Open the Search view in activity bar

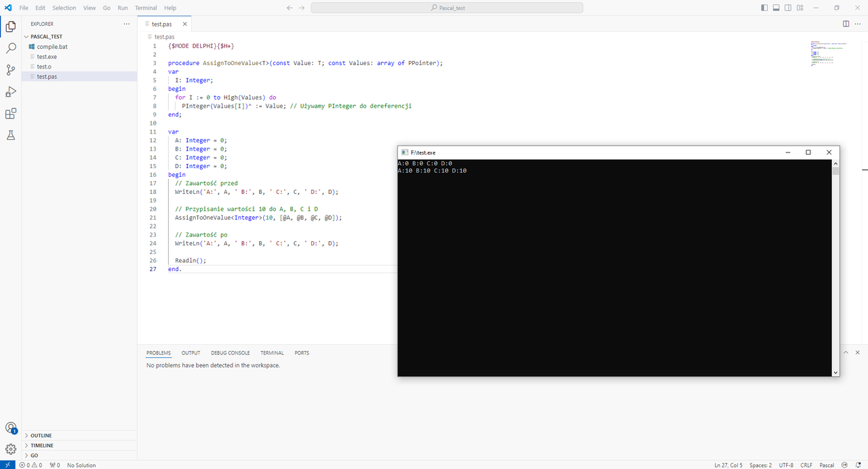point(11,49)
